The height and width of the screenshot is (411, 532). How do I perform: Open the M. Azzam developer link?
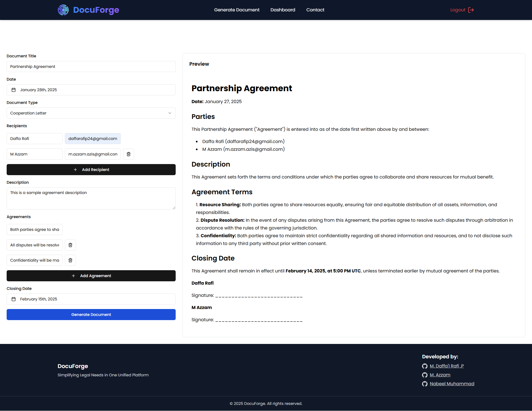click(440, 375)
